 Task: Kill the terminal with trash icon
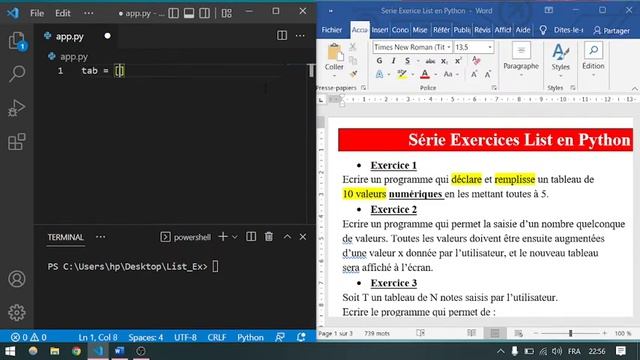pyautogui.click(x=269, y=237)
